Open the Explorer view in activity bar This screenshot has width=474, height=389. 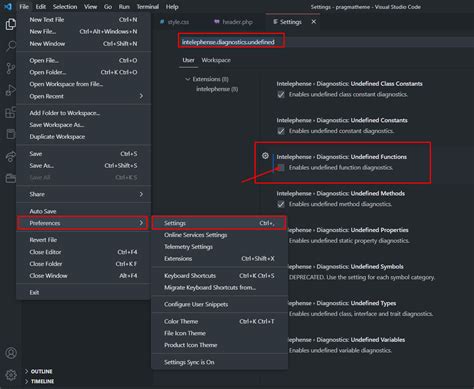[10, 24]
